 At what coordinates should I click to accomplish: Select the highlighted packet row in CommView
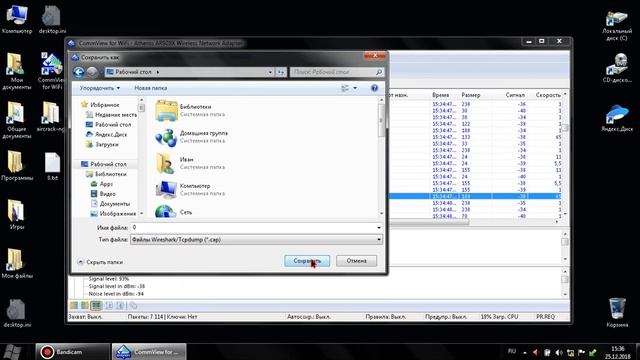pos(476,196)
